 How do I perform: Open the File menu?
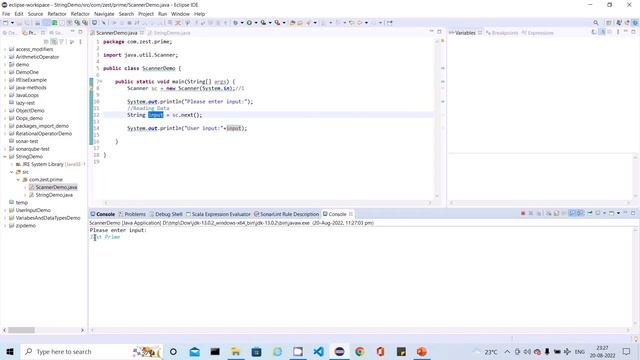point(6,14)
